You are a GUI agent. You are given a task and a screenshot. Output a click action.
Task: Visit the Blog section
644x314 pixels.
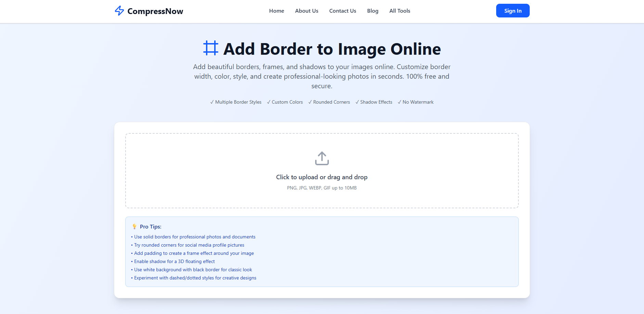point(372,11)
